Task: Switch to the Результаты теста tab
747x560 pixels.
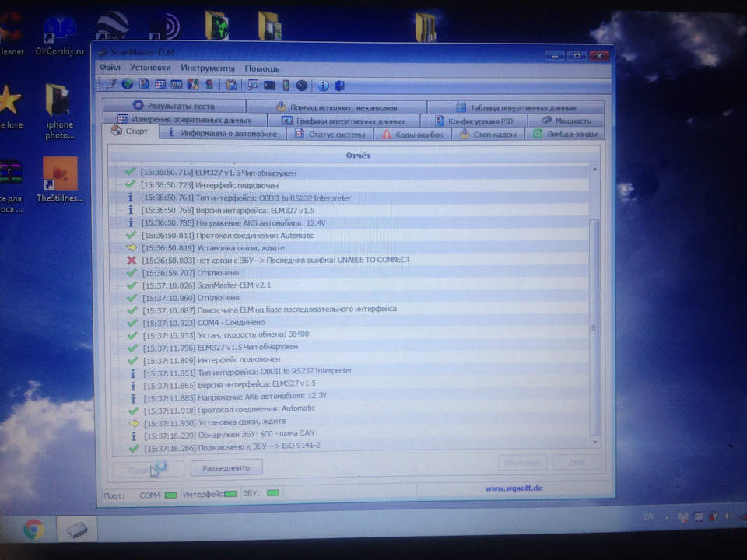Action: click(174, 106)
